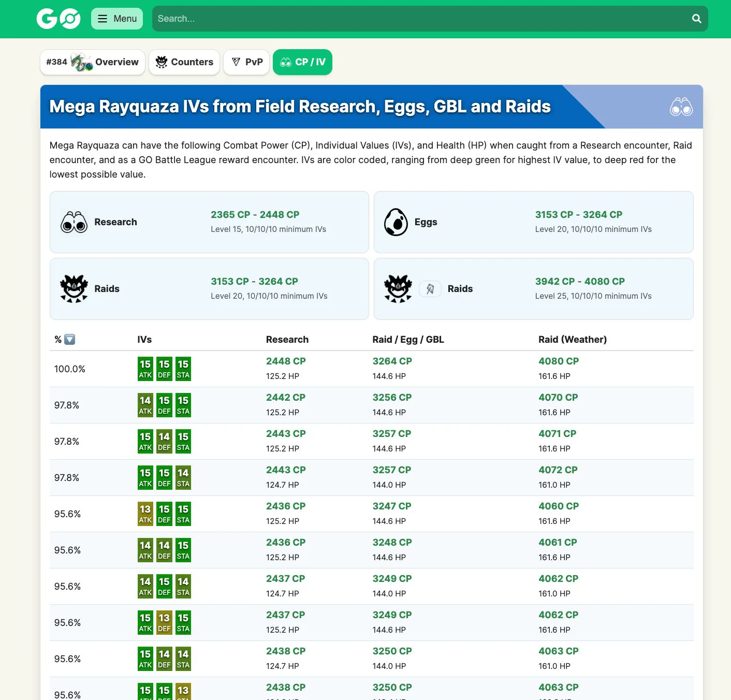This screenshot has width=731, height=700.
Task: Click the Raids boss icon in the level 25 card
Action: point(398,289)
